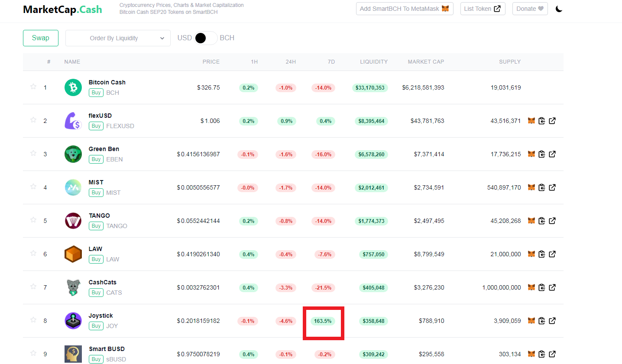This screenshot has width=622, height=364.
Task: Add TANGO to MetaMask via fox icon
Action: (x=531, y=221)
